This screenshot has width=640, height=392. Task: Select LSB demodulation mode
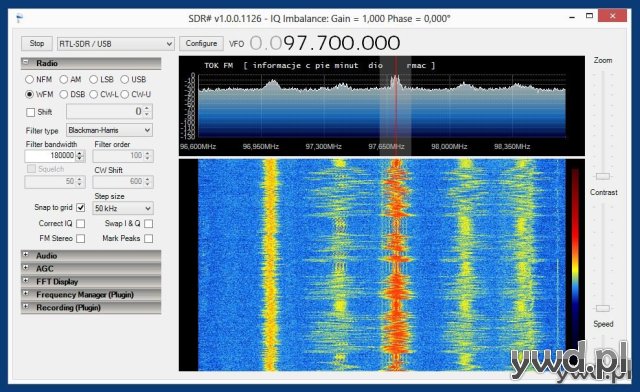click(93, 79)
